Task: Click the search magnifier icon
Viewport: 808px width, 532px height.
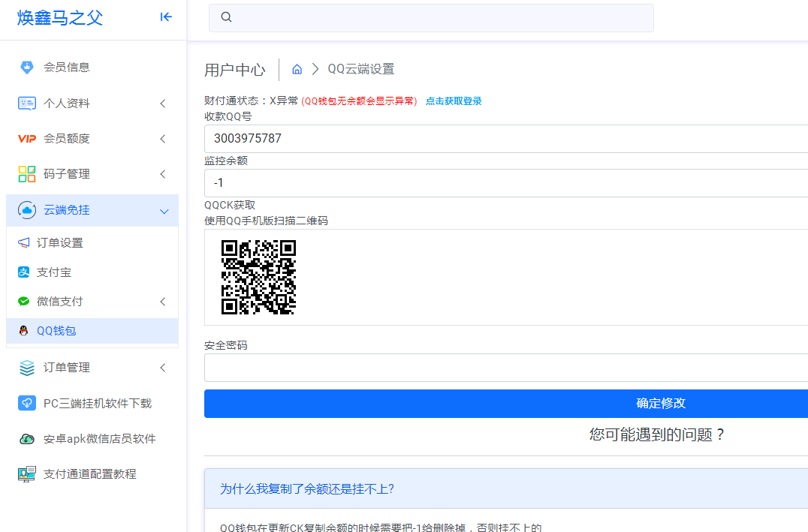Action: coord(227,18)
